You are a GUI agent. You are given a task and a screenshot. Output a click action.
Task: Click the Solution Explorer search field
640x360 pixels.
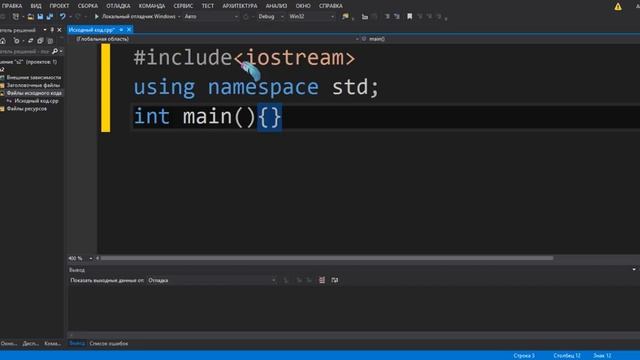click(x=24, y=52)
